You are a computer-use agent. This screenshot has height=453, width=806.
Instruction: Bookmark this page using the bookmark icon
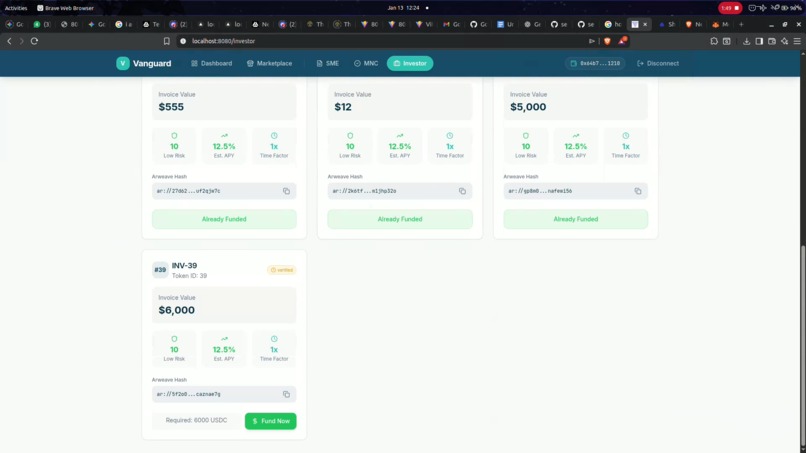[167, 41]
